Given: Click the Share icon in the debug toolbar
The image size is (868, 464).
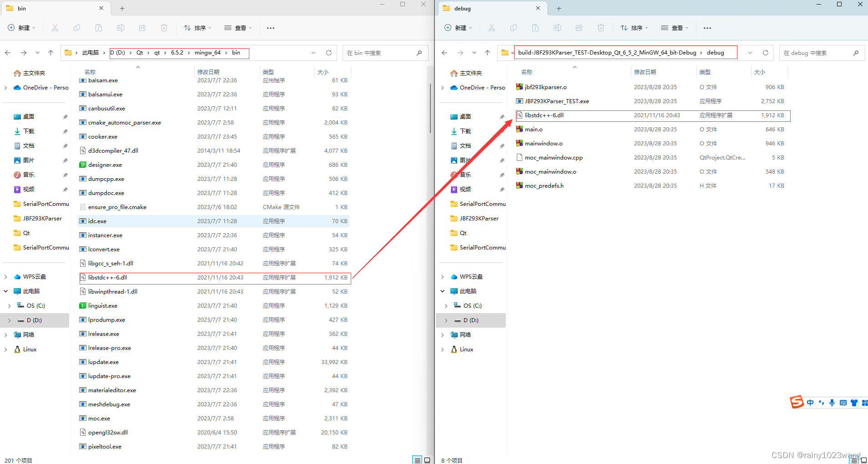Looking at the screenshot, I should pos(579,28).
